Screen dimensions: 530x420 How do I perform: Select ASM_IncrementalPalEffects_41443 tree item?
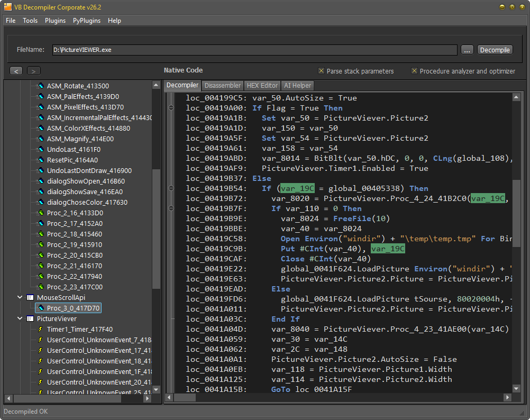99,117
